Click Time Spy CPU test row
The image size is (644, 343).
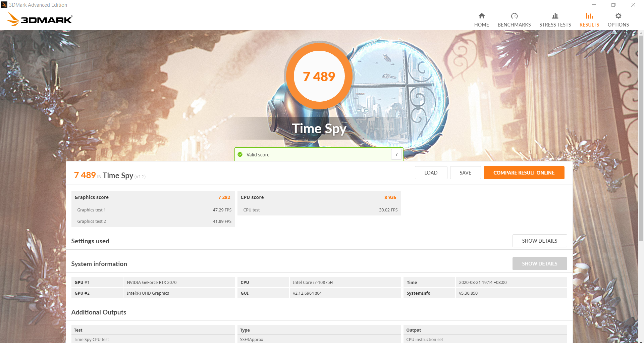point(153,339)
